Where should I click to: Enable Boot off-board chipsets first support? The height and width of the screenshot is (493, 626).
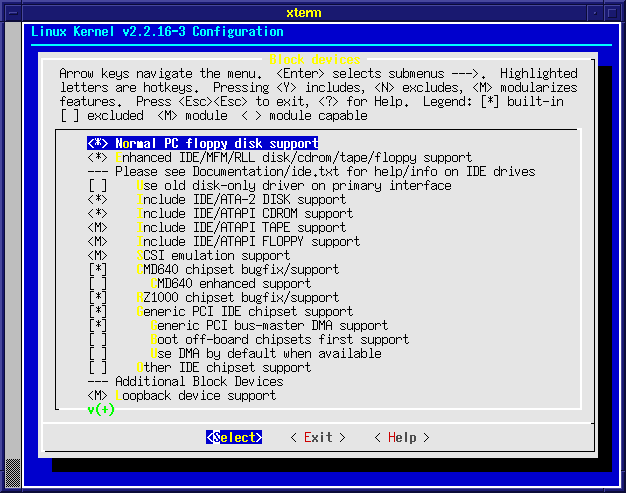point(97,340)
